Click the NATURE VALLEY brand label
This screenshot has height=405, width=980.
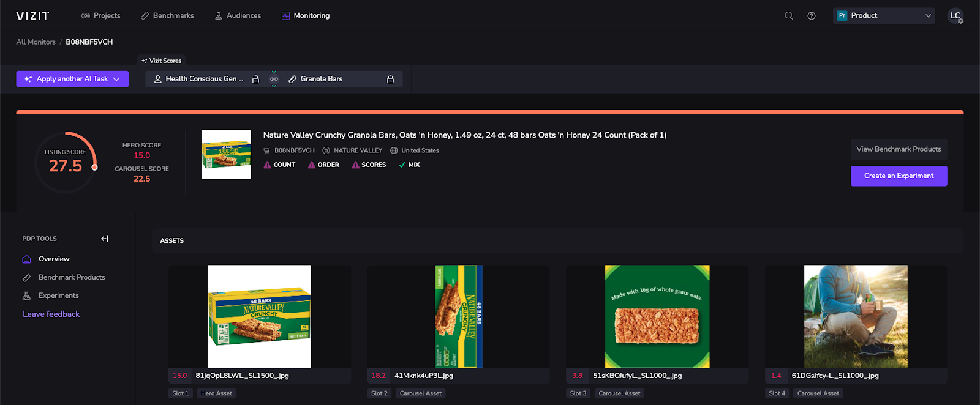(x=358, y=150)
